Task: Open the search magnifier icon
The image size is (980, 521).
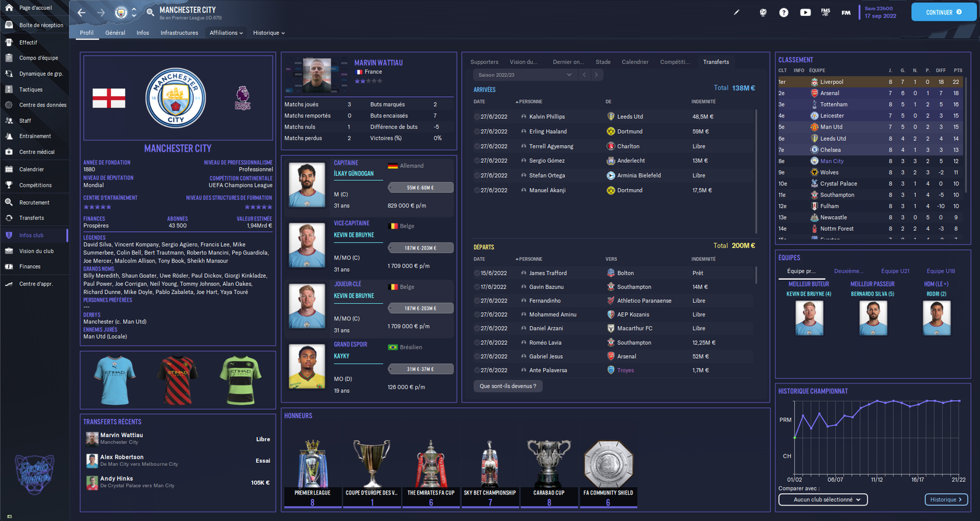Action: click(150, 12)
